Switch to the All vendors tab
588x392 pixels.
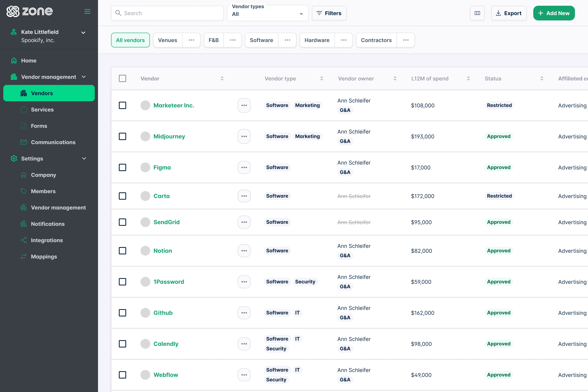[130, 40]
